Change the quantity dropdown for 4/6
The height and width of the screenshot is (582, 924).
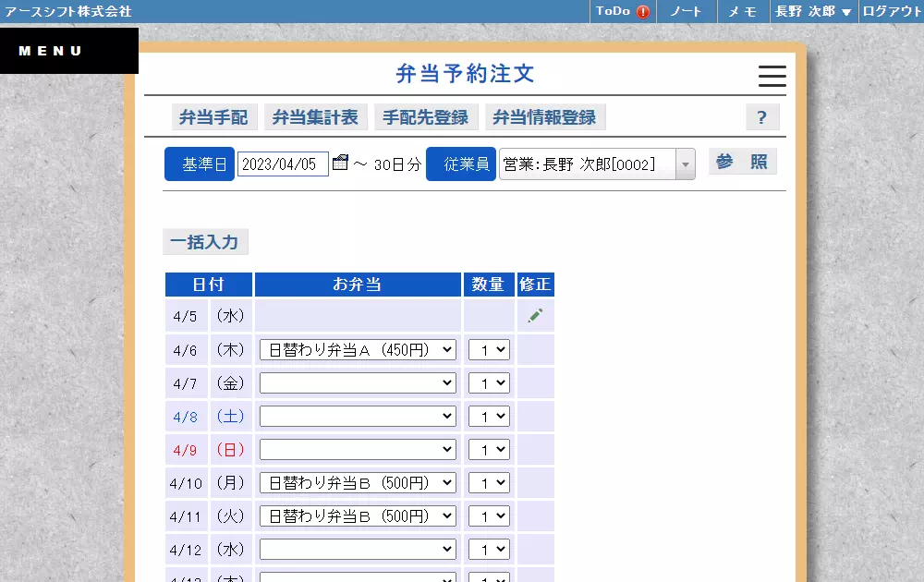[489, 349]
